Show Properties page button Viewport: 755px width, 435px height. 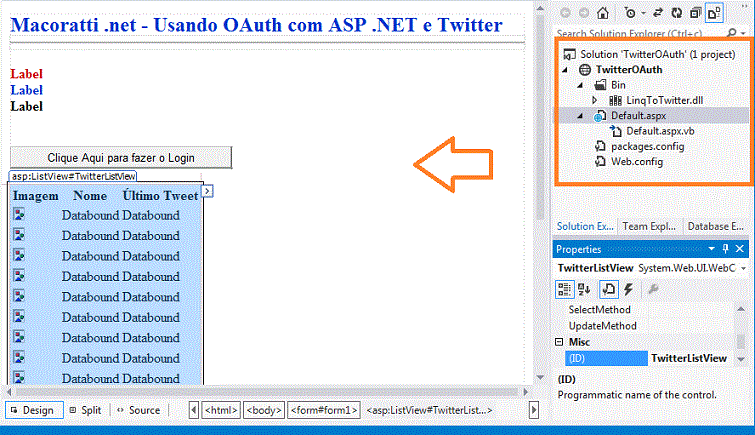click(609, 290)
